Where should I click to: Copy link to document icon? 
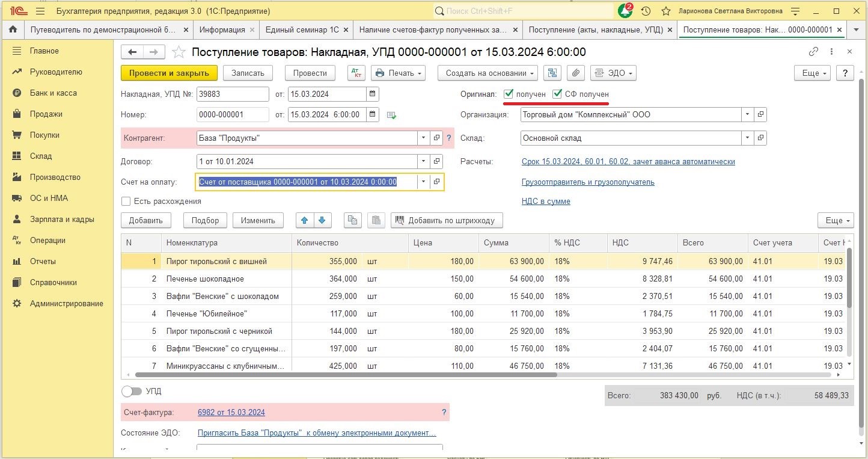click(x=813, y=52)
